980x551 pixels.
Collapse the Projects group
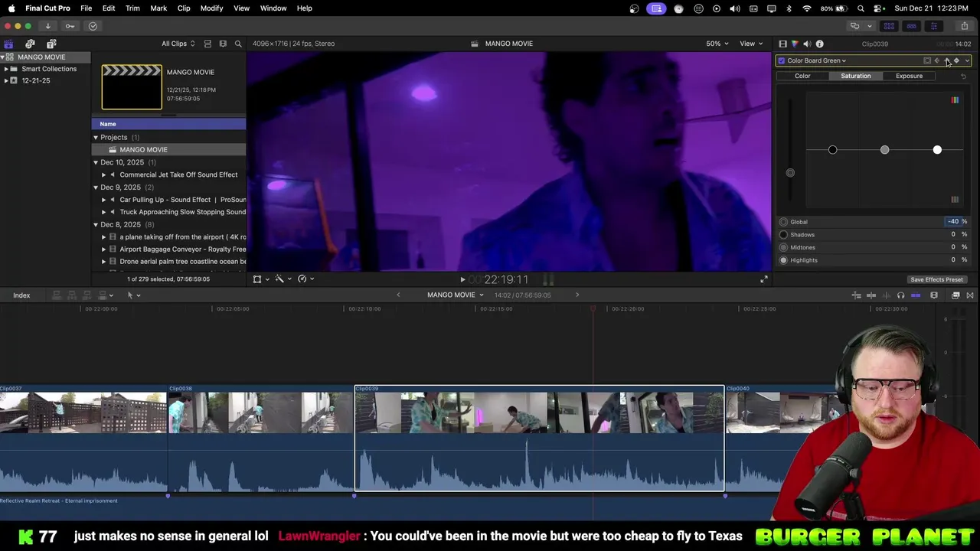96,138
